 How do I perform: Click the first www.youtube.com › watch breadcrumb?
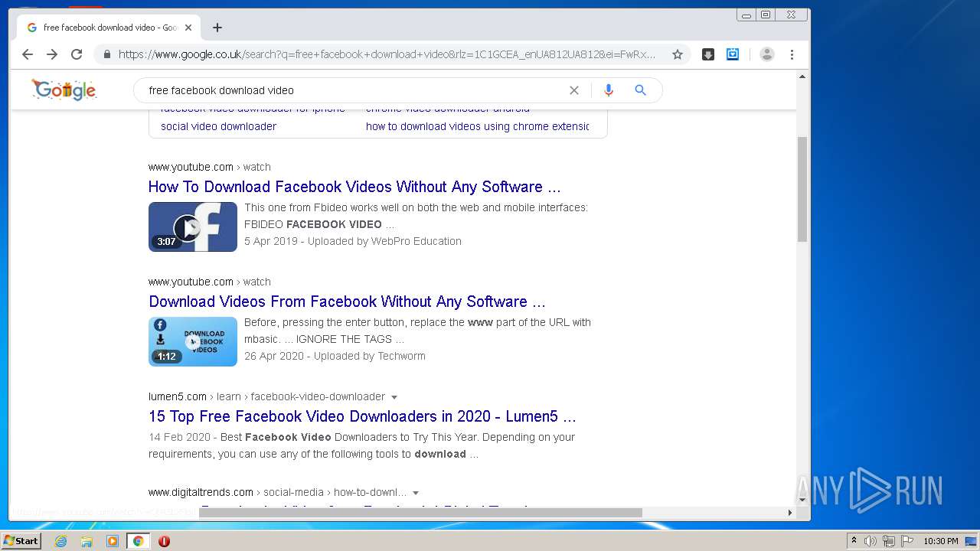(210, 167)
